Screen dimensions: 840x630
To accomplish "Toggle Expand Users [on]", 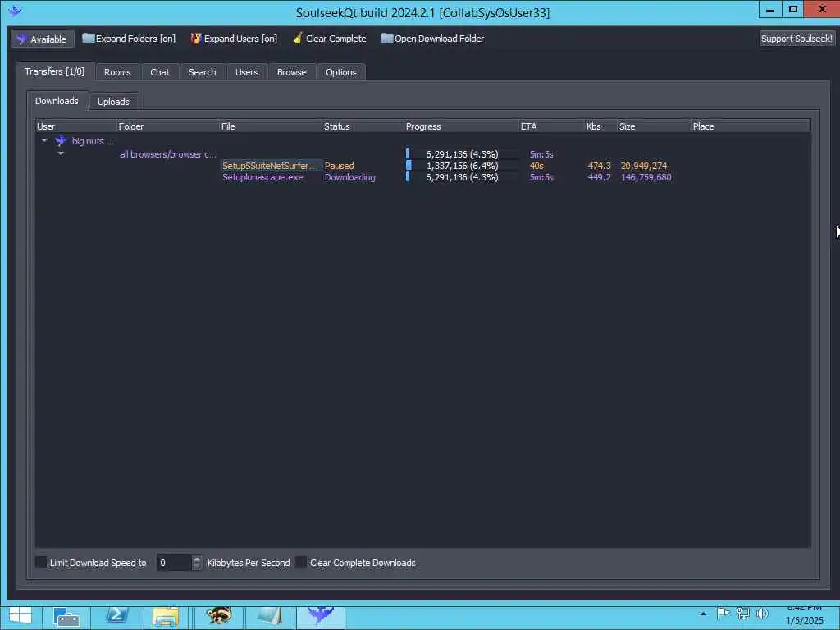I will tap(234, 39).
